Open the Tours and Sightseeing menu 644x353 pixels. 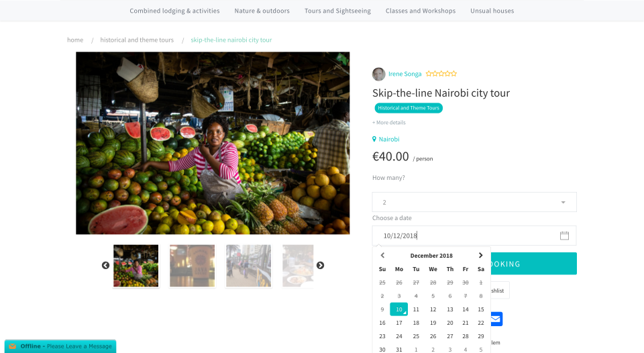[337, 11]
